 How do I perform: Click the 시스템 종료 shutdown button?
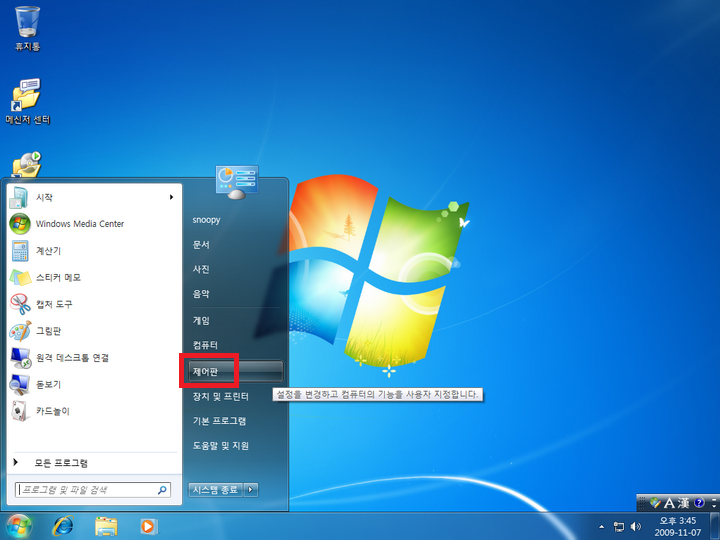pos(215,490)
